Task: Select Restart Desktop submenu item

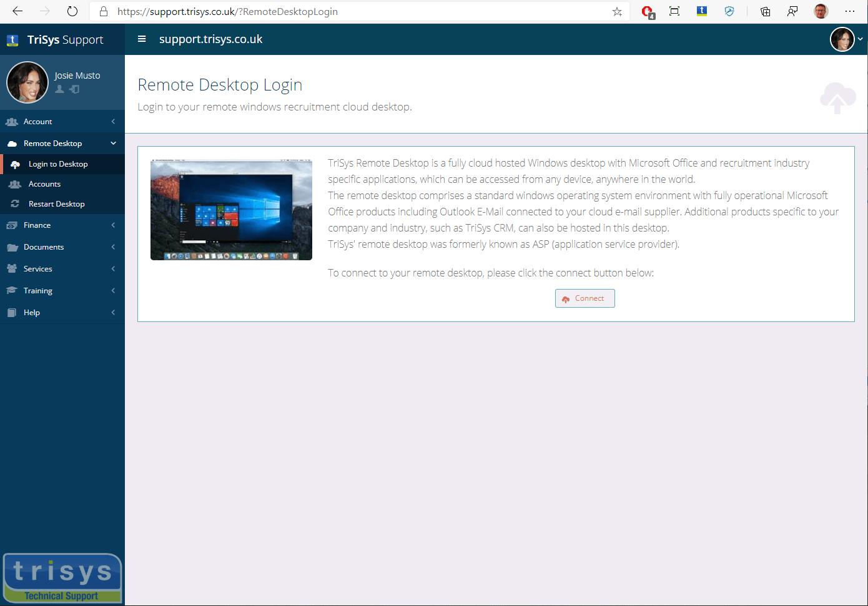Action: pyautogui.click(x=62, y=204)
